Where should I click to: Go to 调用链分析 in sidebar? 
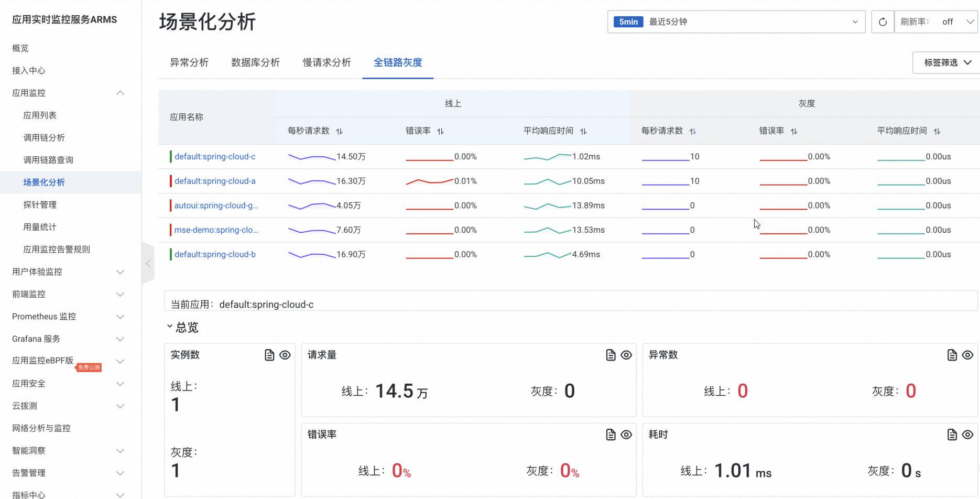pyautogui.click(x=44, y=137)
